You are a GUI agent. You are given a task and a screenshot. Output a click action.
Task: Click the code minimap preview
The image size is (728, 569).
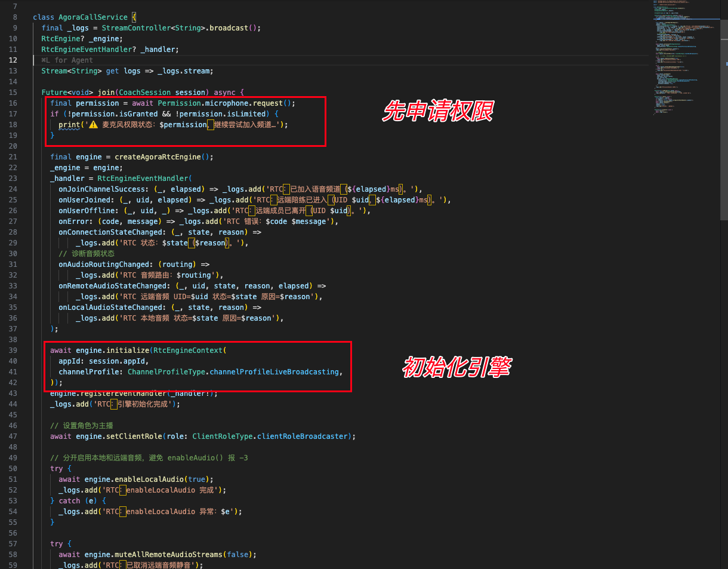point(686,57)
